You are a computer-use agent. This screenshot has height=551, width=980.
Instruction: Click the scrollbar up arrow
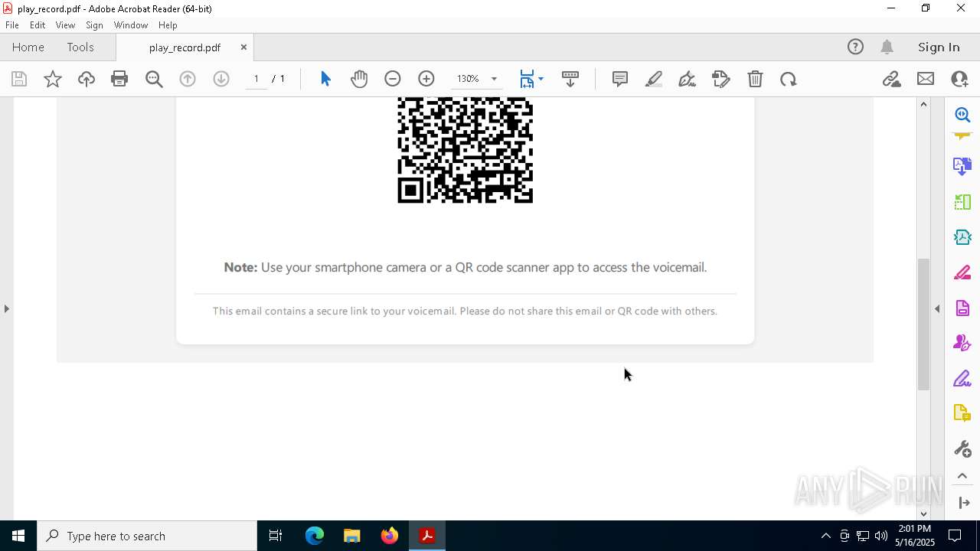click(x=923, y=104)
